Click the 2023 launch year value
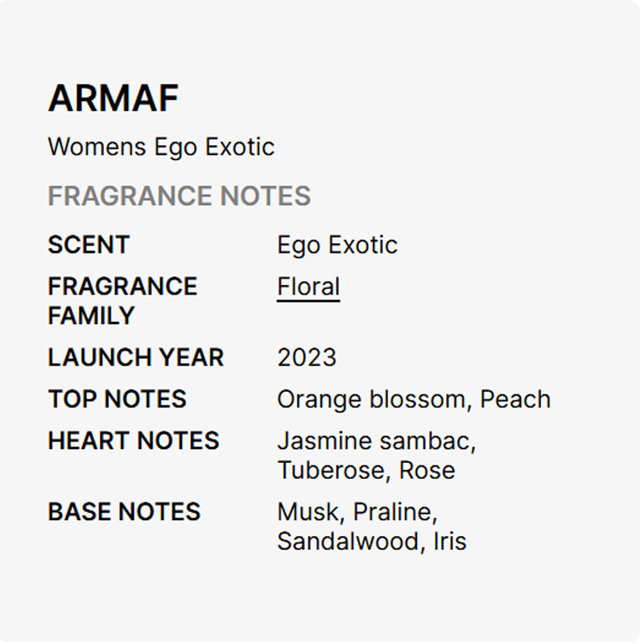This screenshot has width=644, height=644. [x=307, y=357]
